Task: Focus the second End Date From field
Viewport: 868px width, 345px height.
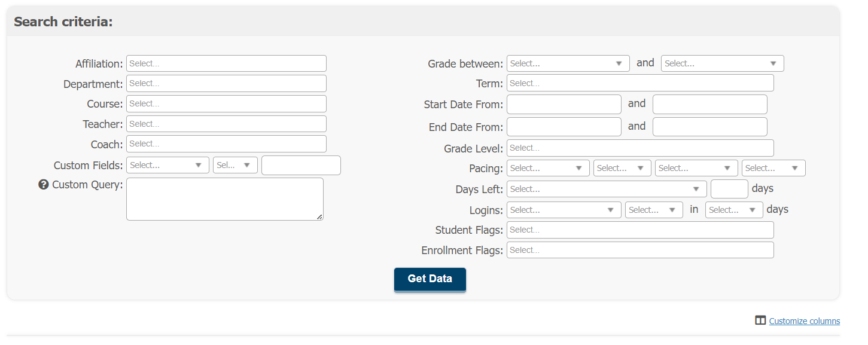Action: pos(709,127)
